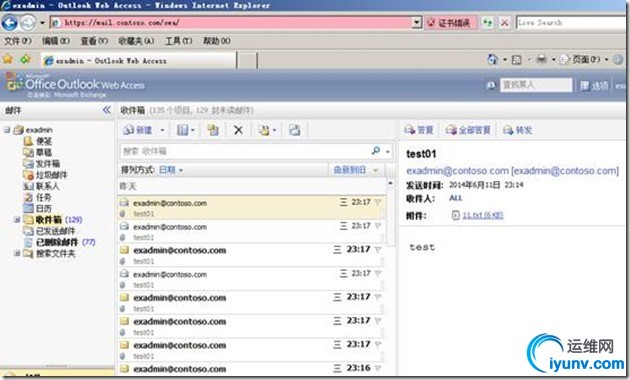Click the 转发 forward button
The image size is (630, 380).
[518, 129]
